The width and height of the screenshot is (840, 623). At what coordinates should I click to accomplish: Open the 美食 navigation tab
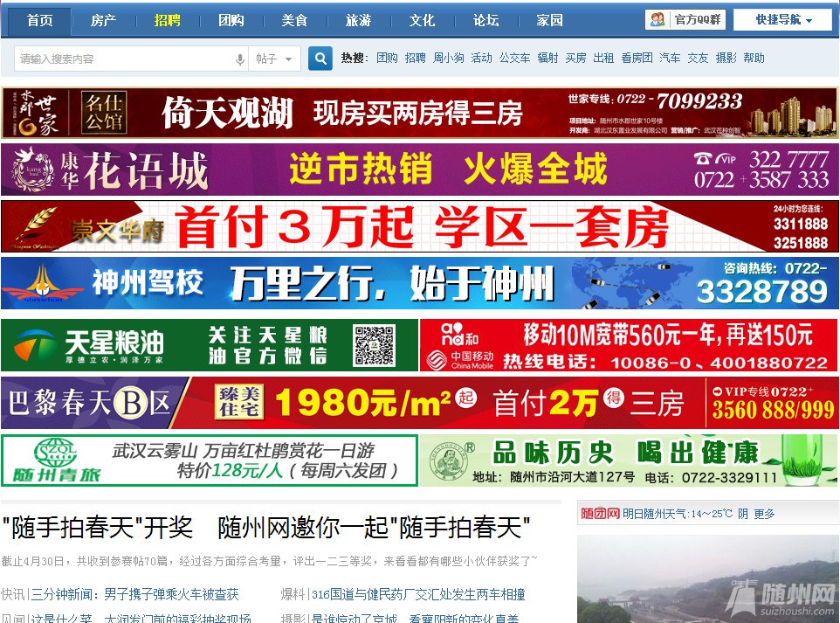pyautogui.click(x=294, y=20)
